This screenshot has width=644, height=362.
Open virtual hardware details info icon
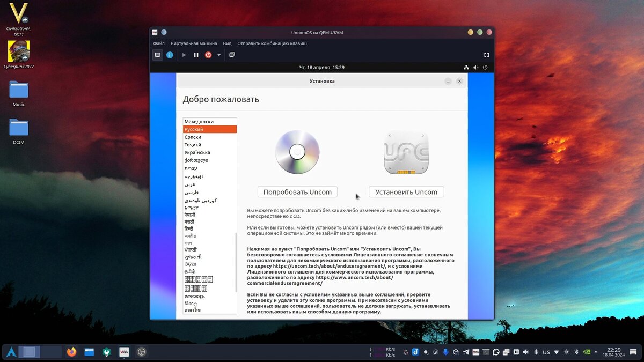pyautogui.click(x=170, y=55)
